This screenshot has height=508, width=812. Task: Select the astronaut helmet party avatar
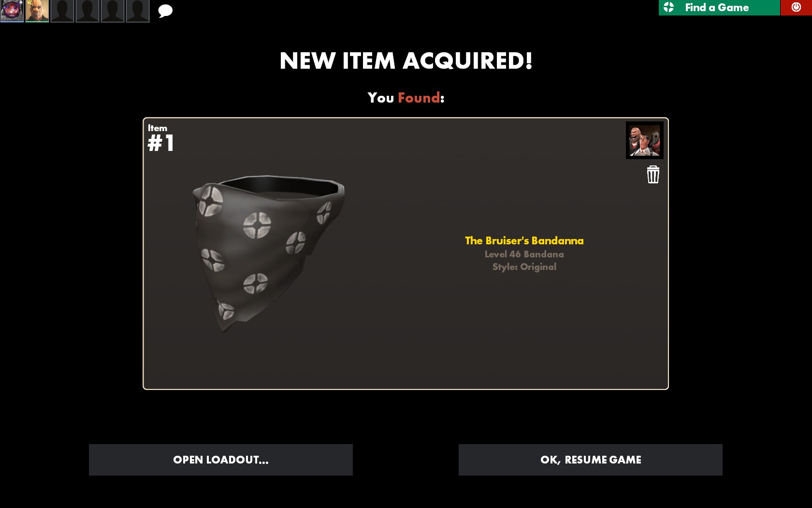tap(12, 11)
